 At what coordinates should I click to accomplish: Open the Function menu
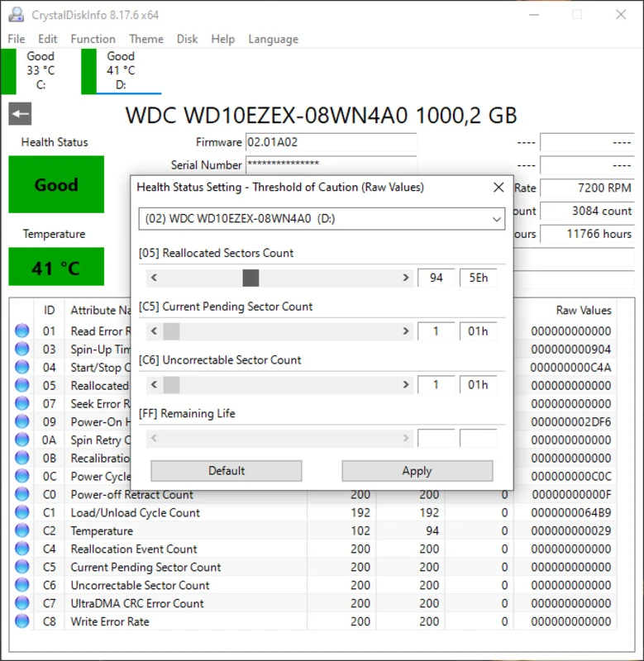pos(93,39)
